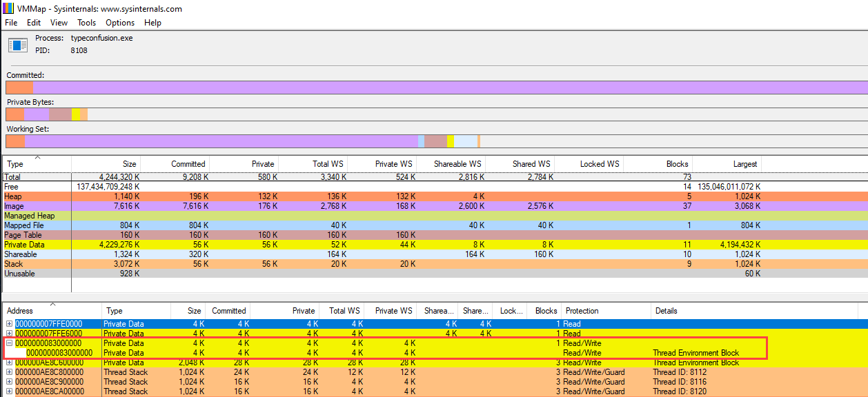868x397 pixels.
Task: Click the process icon beside typeconfusion.exe
Action: point(17,45)
